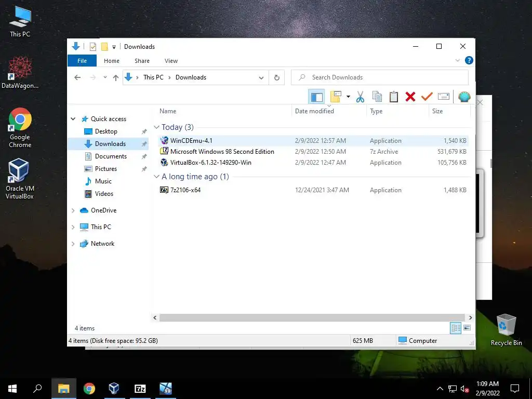Open the File menu tab
The image size is (532, 399).
(x=82, y=61)
